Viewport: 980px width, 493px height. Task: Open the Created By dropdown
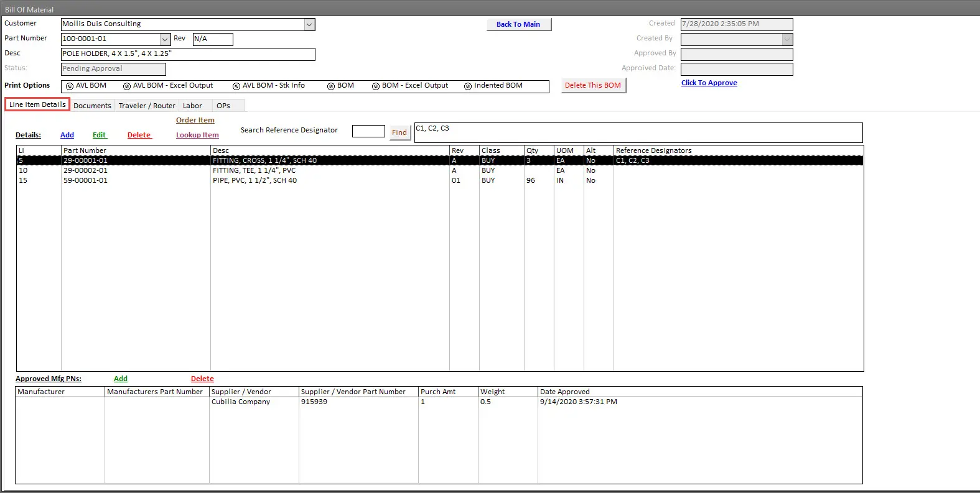pos(786,39)
